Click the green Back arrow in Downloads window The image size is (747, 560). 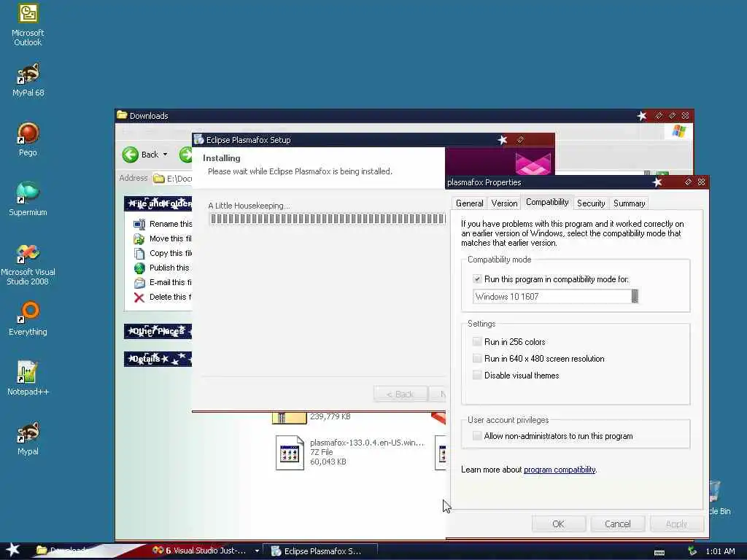(130, 155)
